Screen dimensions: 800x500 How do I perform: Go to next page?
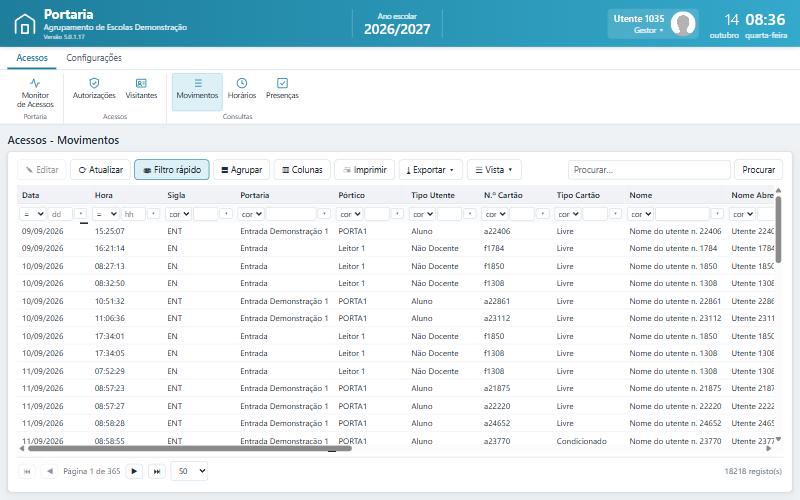[x=134, y=471]
